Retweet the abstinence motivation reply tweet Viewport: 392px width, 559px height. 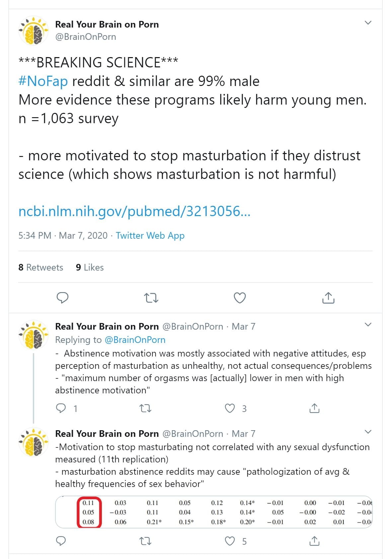[x=145, y=408]
